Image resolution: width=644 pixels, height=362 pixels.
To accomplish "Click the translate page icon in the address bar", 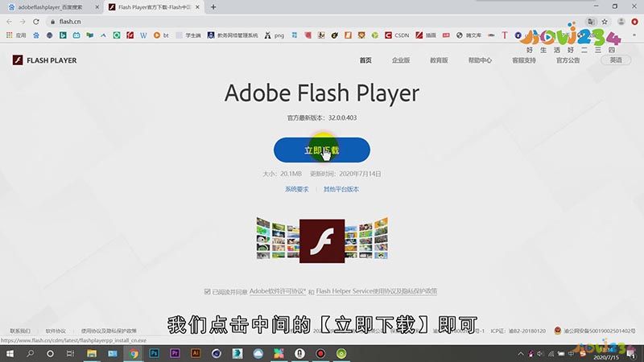I will 591,22.
